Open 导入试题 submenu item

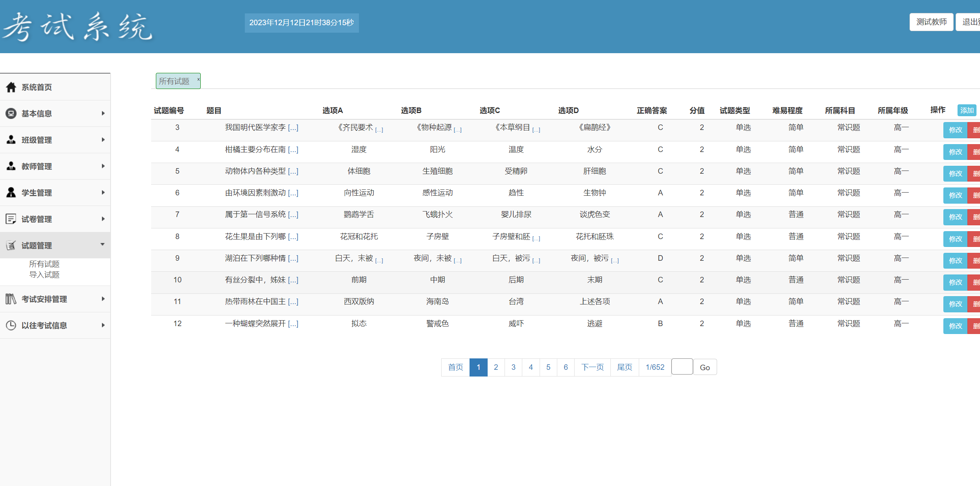click(44, 275)
